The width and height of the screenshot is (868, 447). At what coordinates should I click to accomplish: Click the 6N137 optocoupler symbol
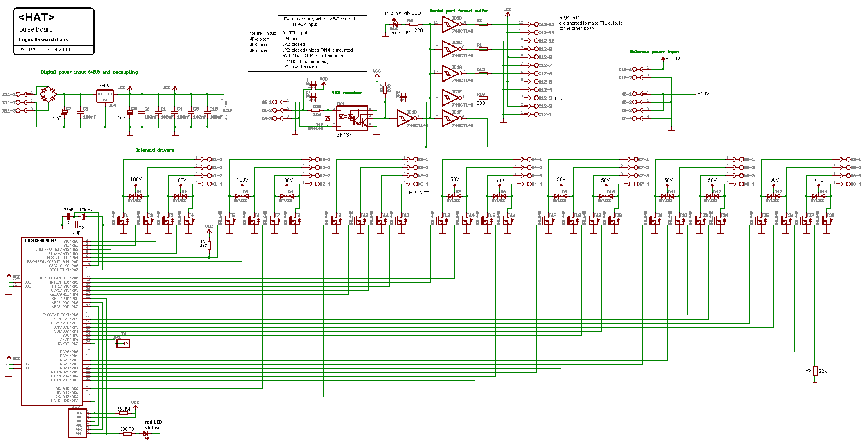click(x=352, y=118)
